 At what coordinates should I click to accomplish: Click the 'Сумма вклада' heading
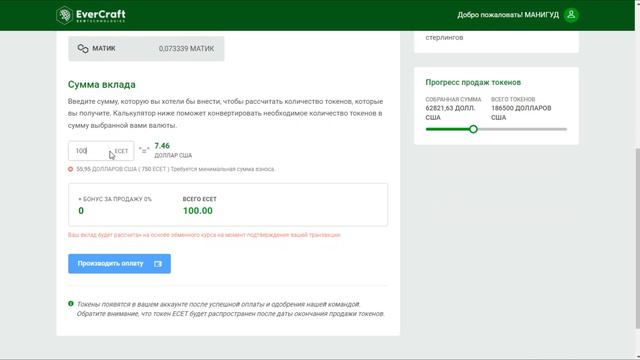coord(102,84)
